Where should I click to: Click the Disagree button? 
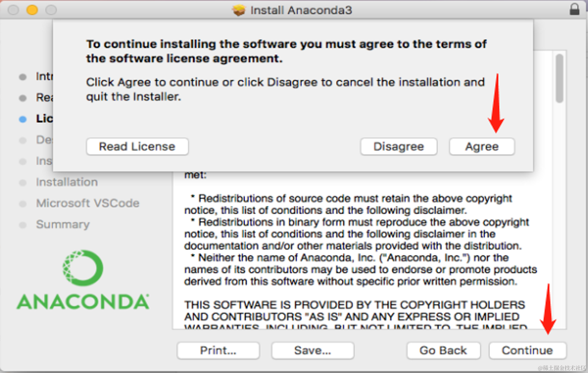click(398, 147)
